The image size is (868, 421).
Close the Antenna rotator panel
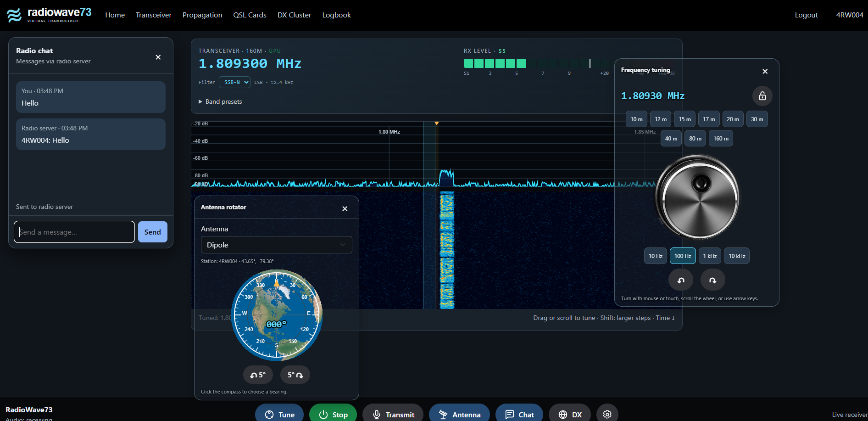pos(345,209)
